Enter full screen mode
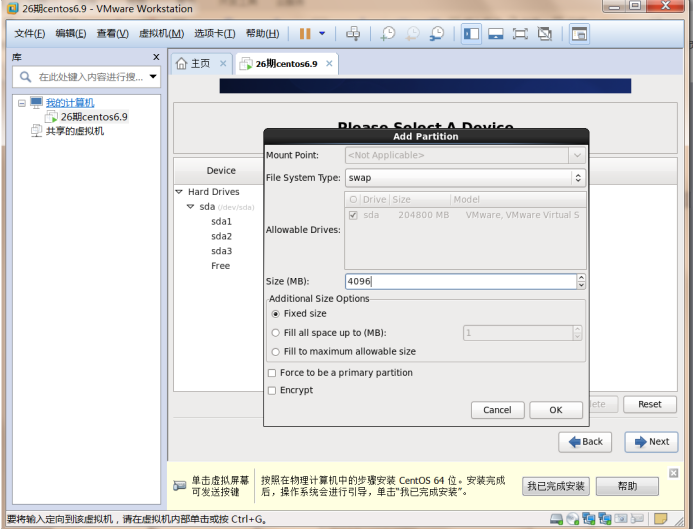This screenshot has height=529, width=693. pos(520,34)
